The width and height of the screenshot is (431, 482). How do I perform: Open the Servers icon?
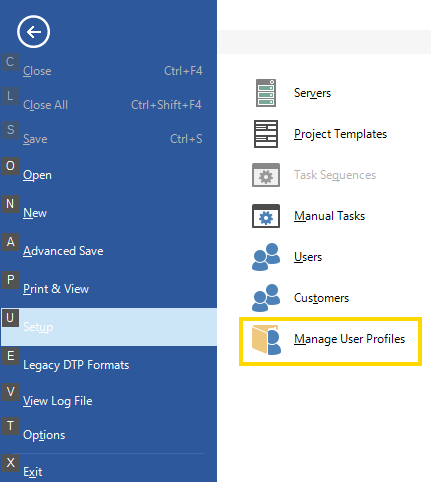coord(266,93)
